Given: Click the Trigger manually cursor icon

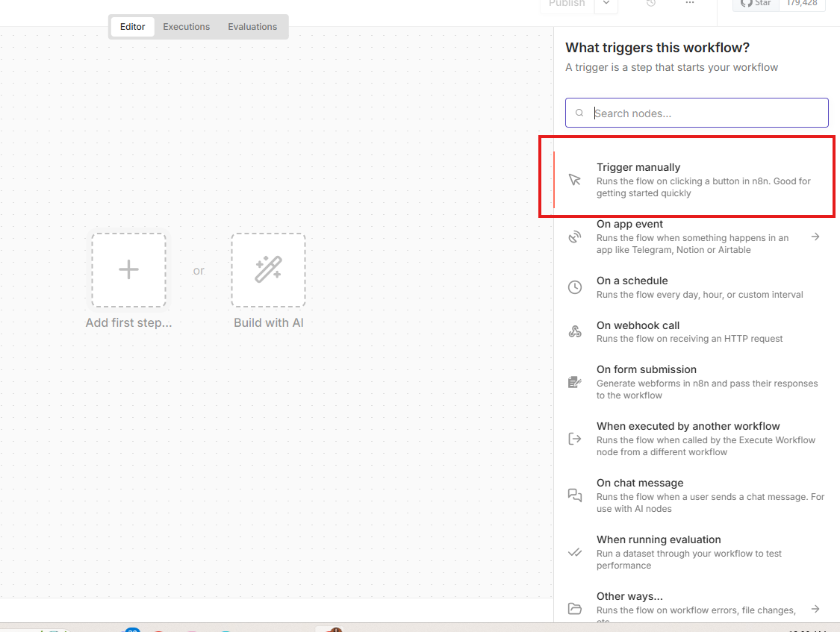Looking at the screenshot, I should 574,180.
